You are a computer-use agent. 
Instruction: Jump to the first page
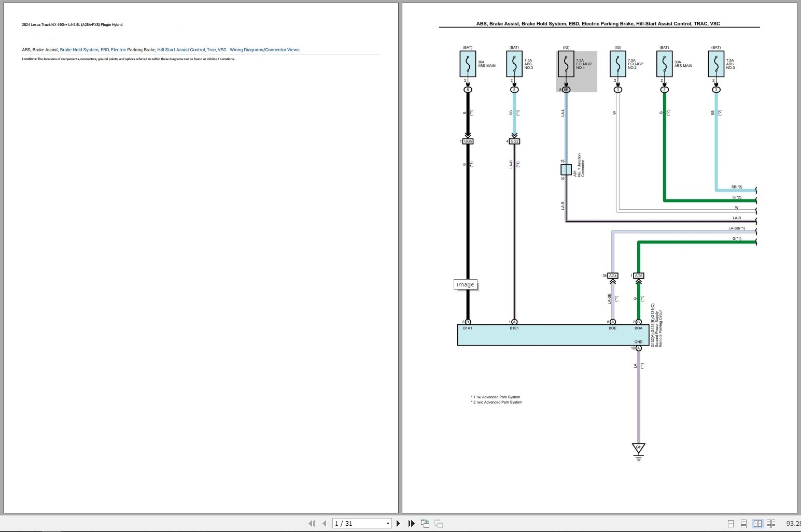pos(312,523)
